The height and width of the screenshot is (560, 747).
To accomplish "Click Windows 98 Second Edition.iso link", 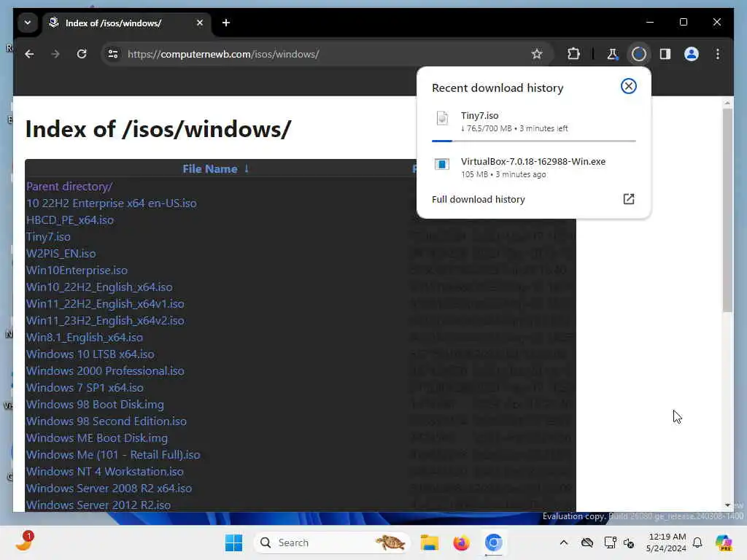I will 107,421.
